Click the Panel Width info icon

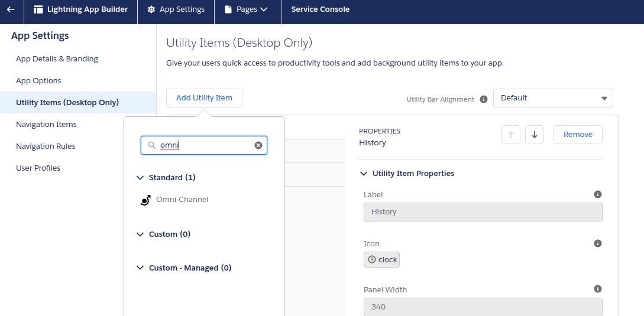[598, 289]
